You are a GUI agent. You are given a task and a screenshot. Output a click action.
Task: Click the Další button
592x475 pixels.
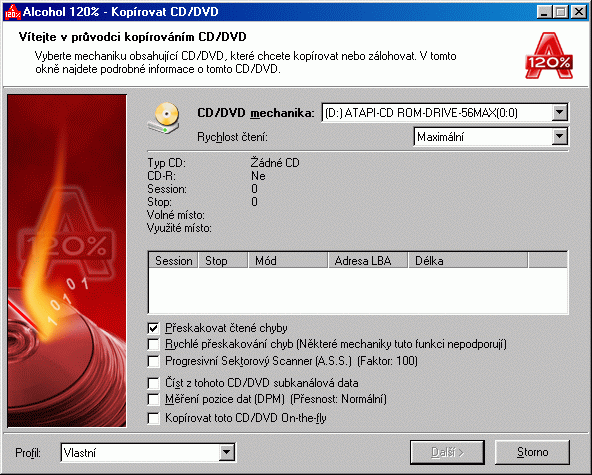tap(447, 452)
